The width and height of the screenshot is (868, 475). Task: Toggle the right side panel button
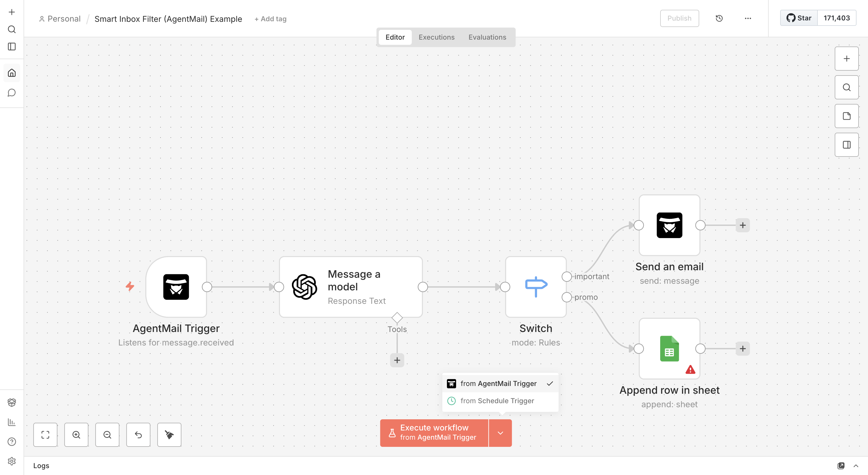click(846, 145)
